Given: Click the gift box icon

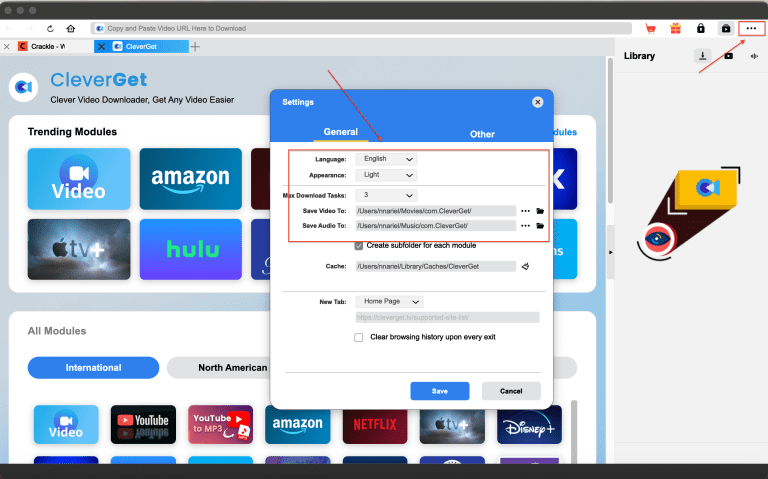Looking at the screenshot, I should tap(676, 28).
